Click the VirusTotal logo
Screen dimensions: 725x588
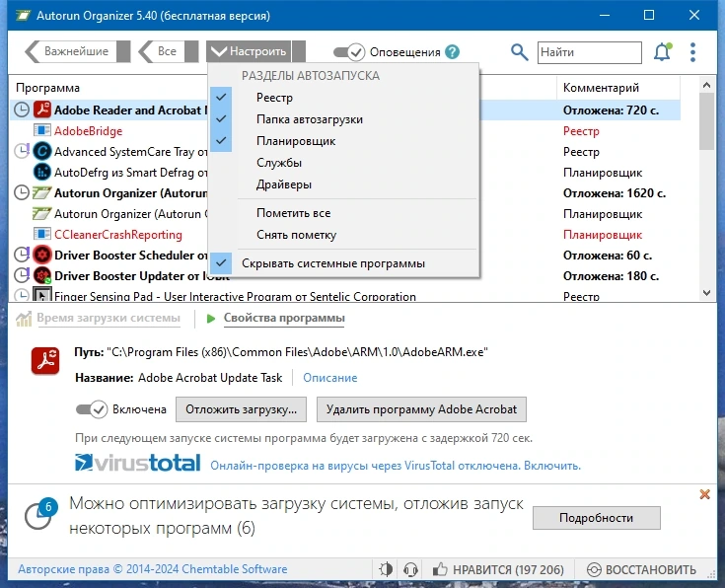coord(137,463)
